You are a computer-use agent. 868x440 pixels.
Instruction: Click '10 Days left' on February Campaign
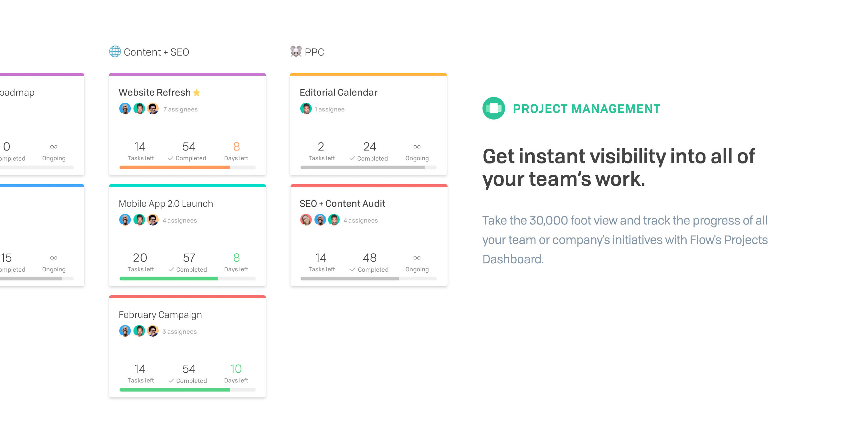pos(236,373)
